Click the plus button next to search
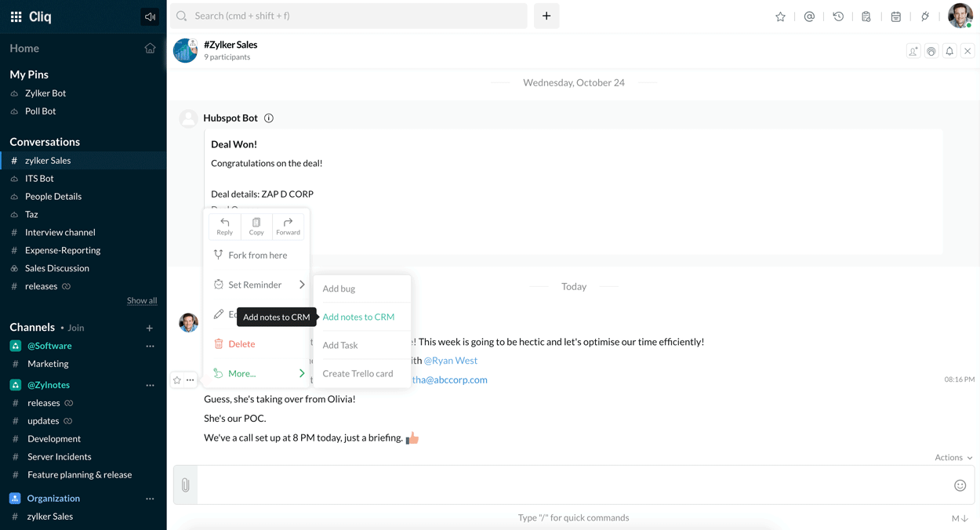The width and height of the screenshot is (980, 530). tap(546, 16)
